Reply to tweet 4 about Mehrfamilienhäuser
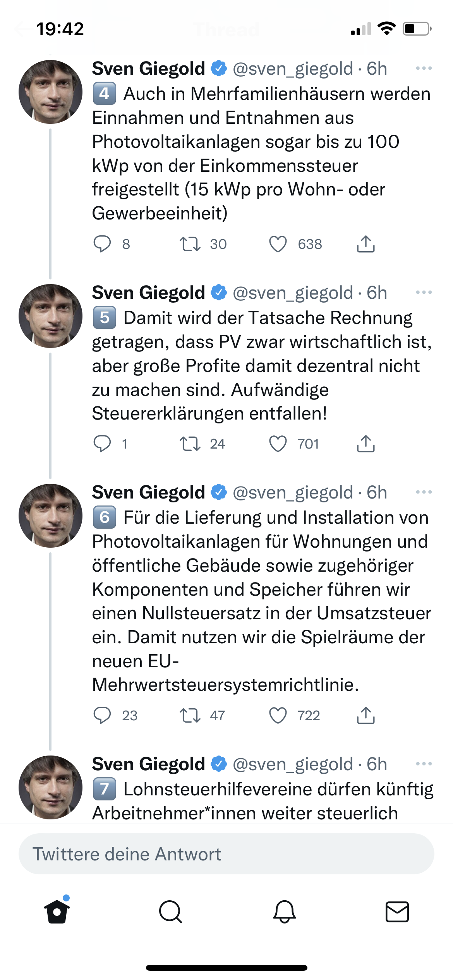Viewport: 453px width, 980px height. pos(102,244)
